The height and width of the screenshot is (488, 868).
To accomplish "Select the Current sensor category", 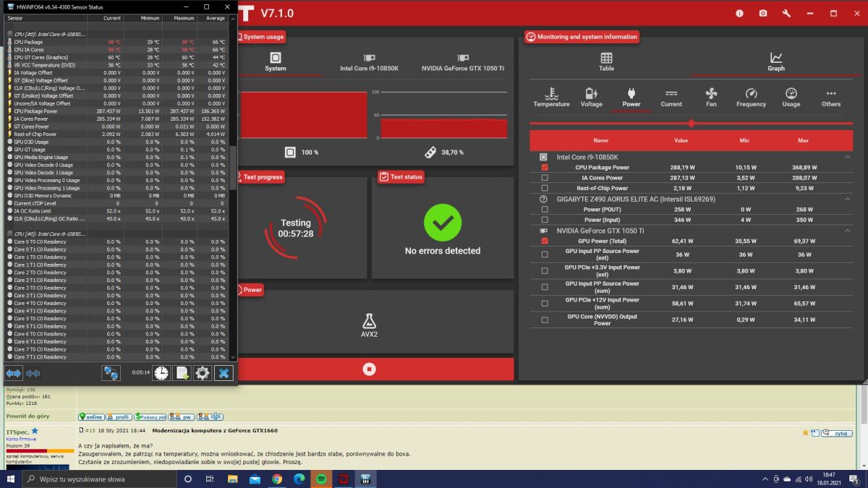I will tap(671, 98).
